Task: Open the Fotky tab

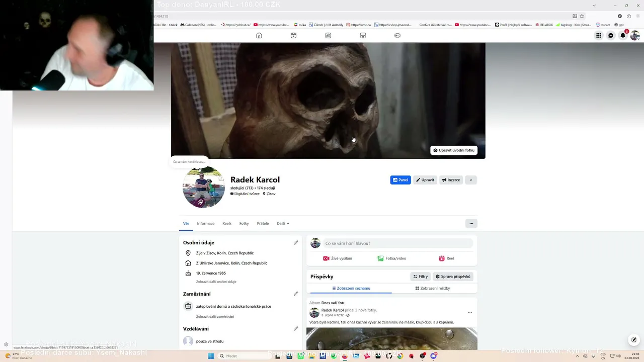Action: click(x=244, y=223)
